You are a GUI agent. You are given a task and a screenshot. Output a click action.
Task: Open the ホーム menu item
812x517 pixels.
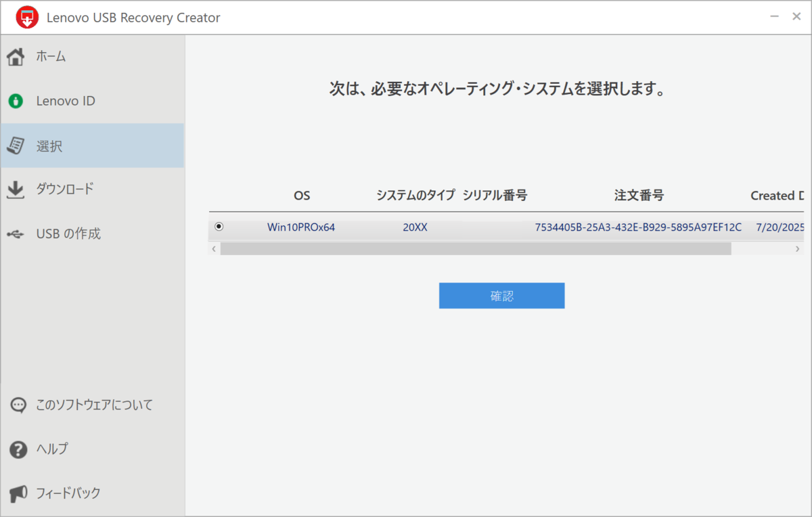coord(92,57)
